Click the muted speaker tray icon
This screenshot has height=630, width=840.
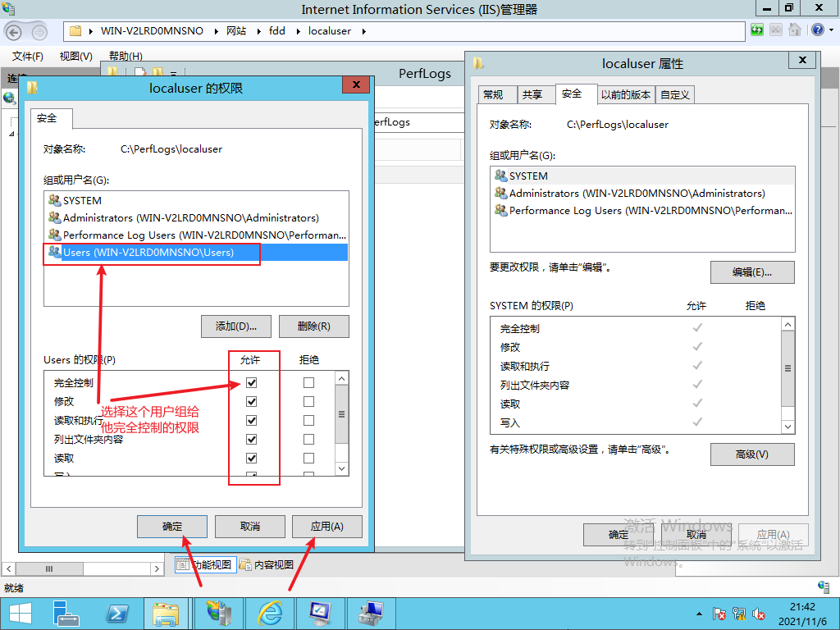pyautogui.click(x=758, y=614)
